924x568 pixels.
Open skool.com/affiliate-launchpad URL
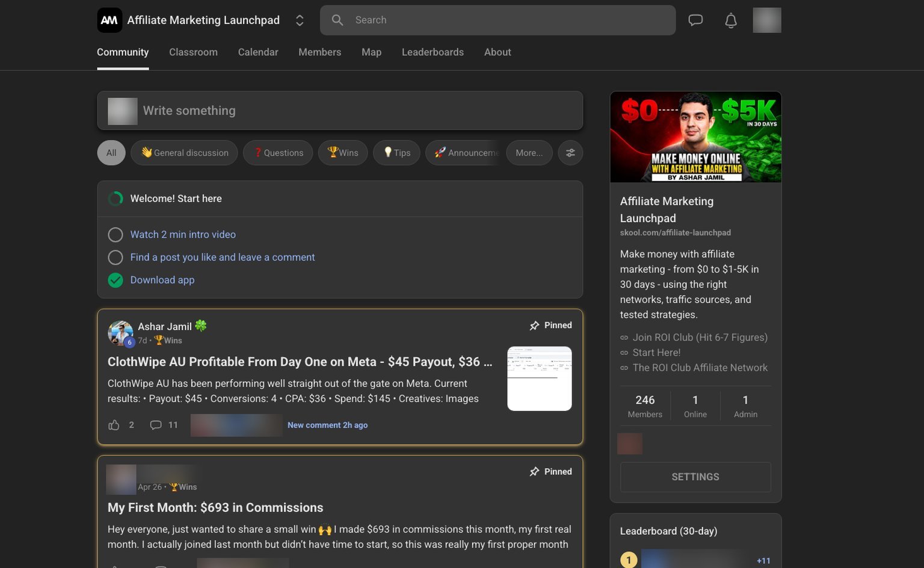click(676, 233)
